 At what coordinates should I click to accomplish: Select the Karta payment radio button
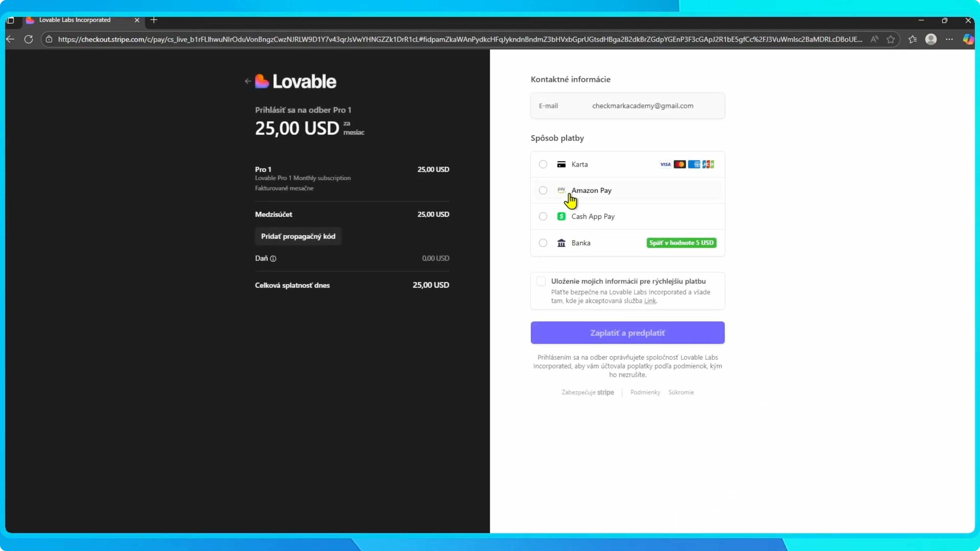pos(543,164)
